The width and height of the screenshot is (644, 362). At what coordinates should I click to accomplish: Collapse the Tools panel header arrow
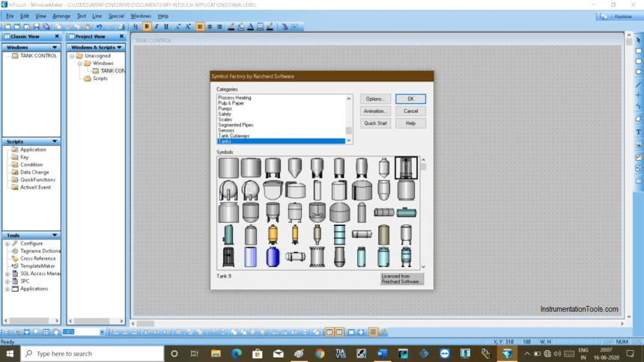[x=55, y=236]
